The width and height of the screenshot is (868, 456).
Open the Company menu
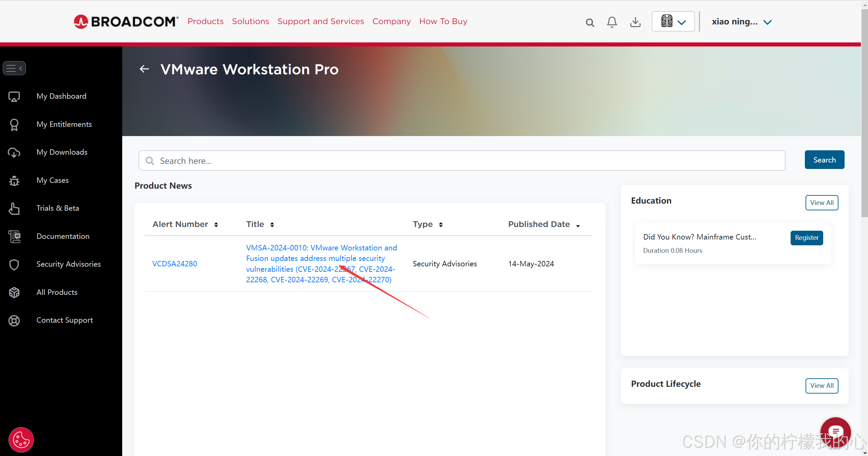[391, 21]
